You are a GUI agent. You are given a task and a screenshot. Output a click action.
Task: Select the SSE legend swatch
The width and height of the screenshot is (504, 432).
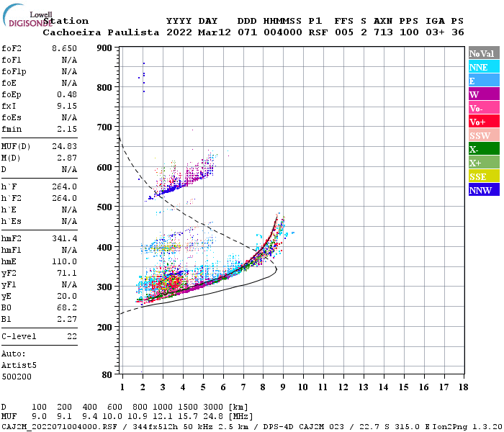pos(484,176)
